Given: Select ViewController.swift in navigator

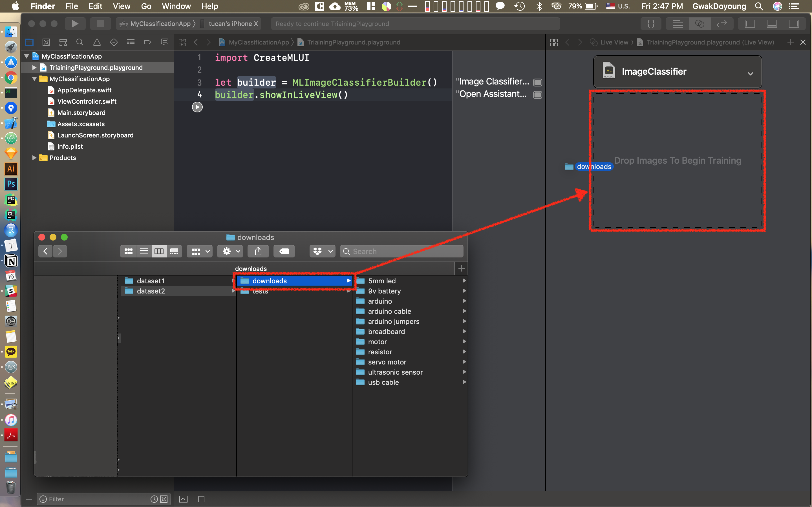Looking at the screenshot, I should click(87, 101).
